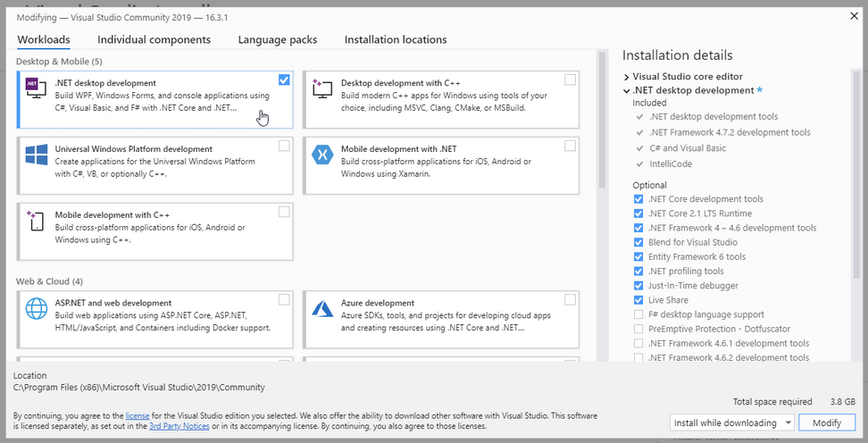This screenshot has height=443, width=868.
Task: Collapse .NET desktop development details
Action: tap(627, 91)
